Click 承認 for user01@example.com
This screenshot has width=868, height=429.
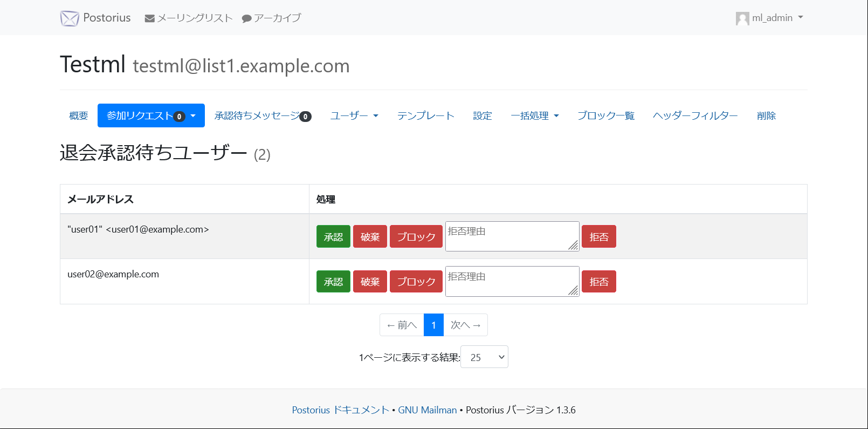[333, 236]
